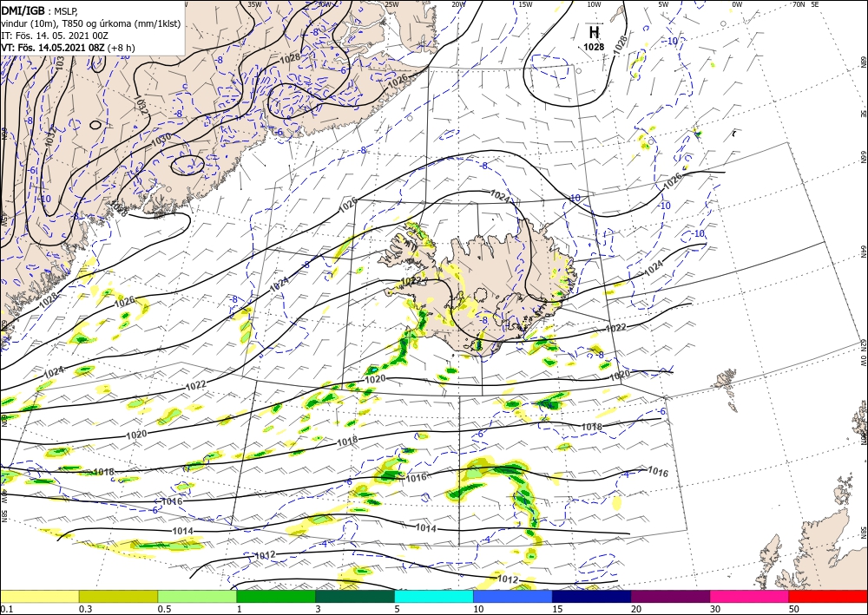Click the '15W' longitude label
This screenshot has height=615, width=868.
(x=525, y=3)
